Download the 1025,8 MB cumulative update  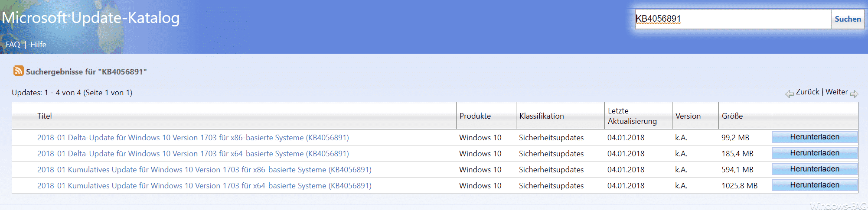(x=815, y=185)
